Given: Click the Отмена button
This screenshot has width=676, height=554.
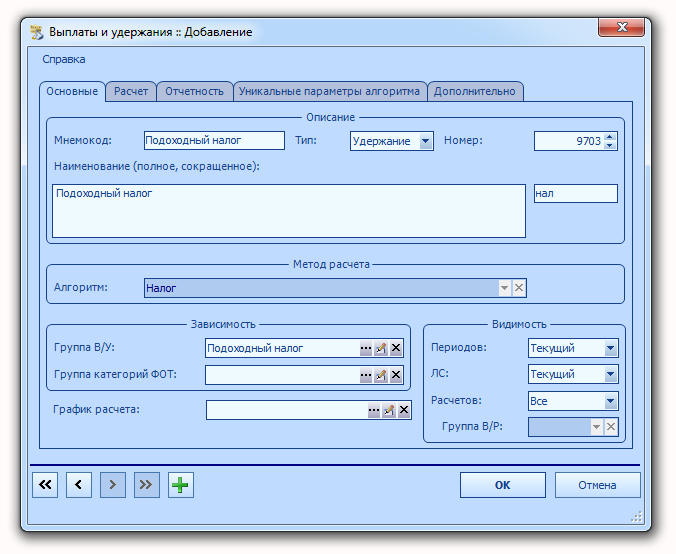Looking at the screenshot, I should click(597, 485).
